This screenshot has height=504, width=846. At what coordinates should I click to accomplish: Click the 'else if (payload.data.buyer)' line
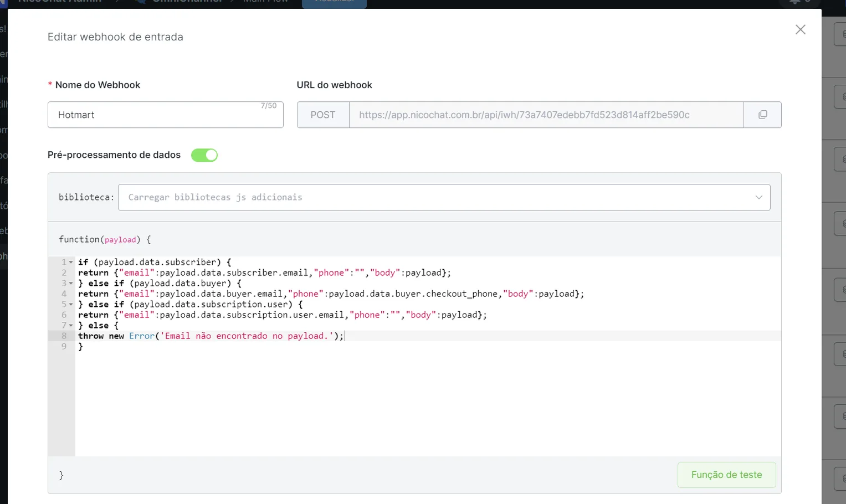[160, 283]
